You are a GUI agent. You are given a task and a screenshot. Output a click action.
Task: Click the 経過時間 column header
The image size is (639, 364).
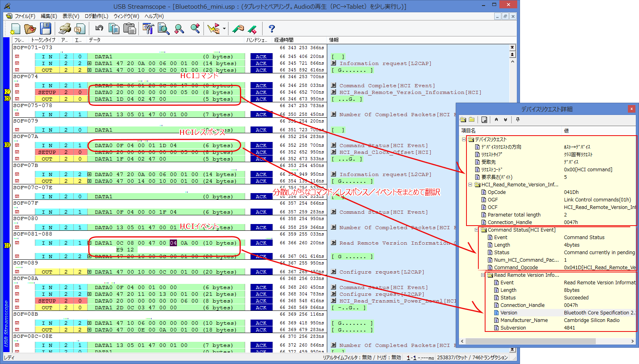pos(299,40)
